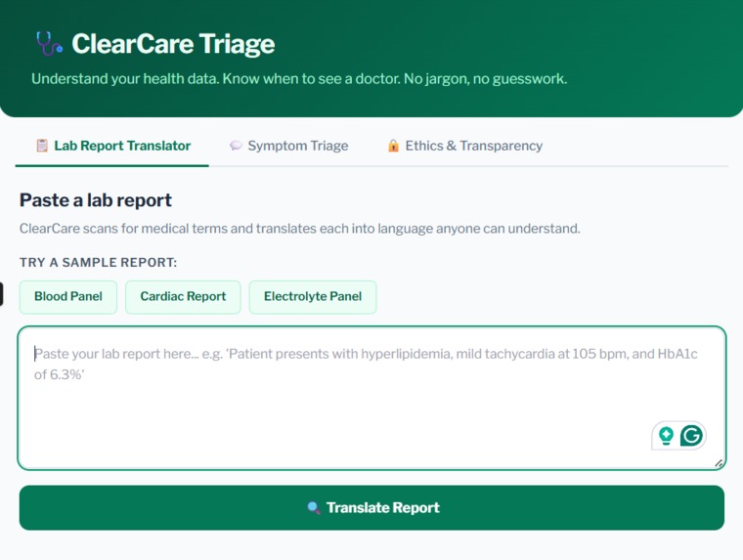Viewport: 743px width, 560px height.
Task: Click the Translate Report button
Action: pos(371,508)
